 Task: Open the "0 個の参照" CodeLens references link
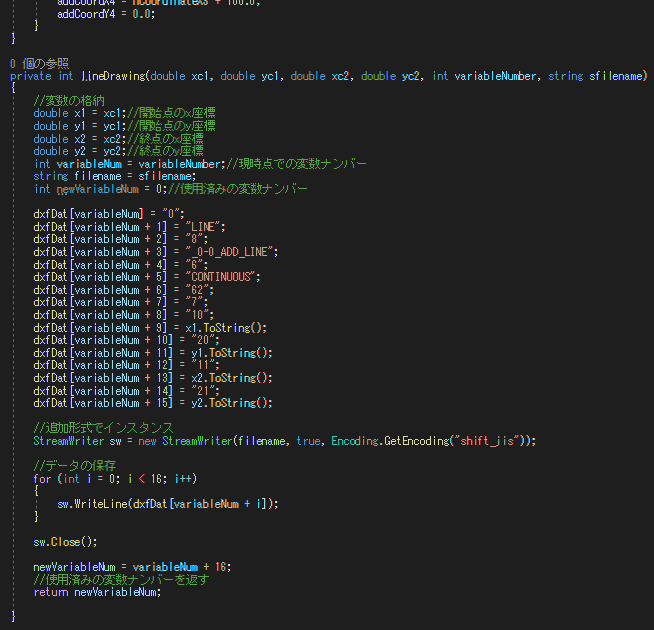[39, 63]
